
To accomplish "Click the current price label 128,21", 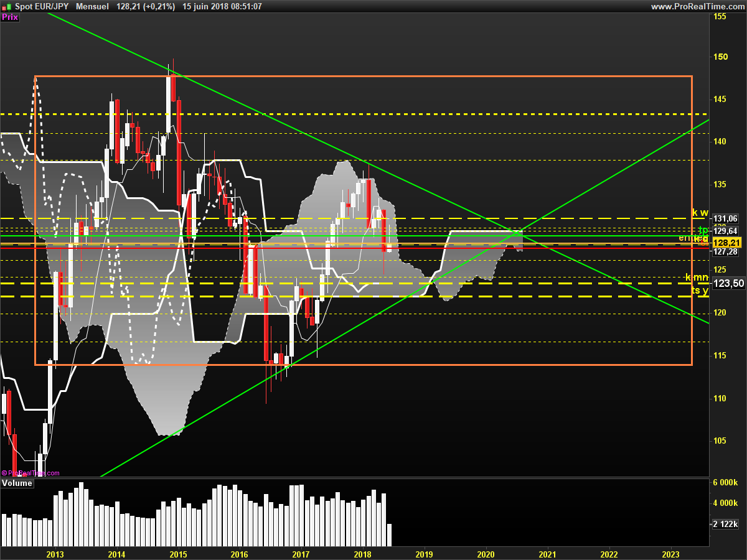I will point(726,243).
